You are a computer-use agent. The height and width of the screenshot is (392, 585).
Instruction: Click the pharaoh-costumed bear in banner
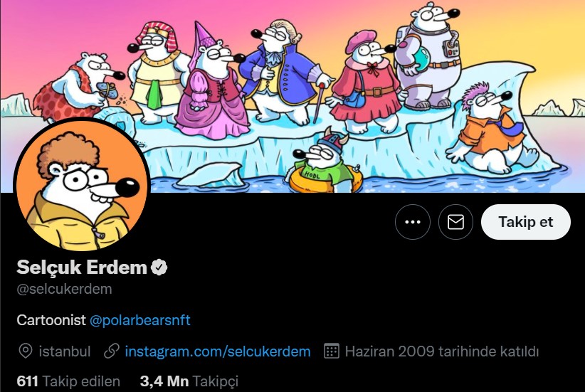tap(157, 73)
